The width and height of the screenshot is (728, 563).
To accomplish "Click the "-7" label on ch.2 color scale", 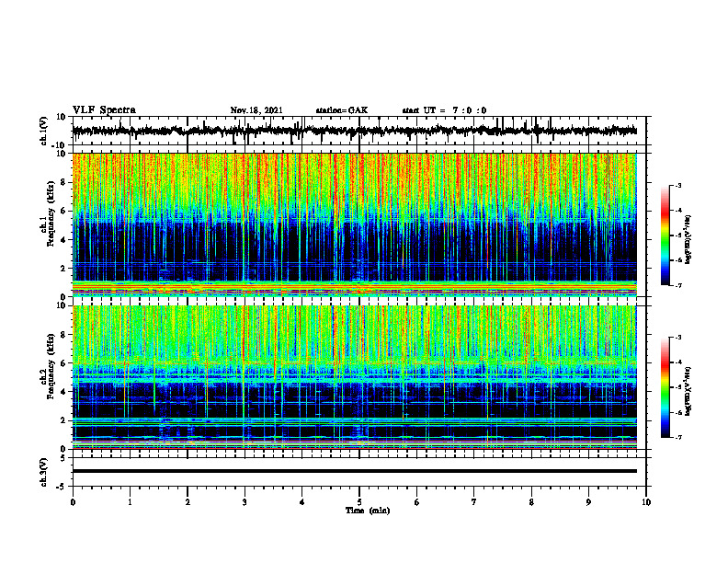I will [x=677, y=437].
